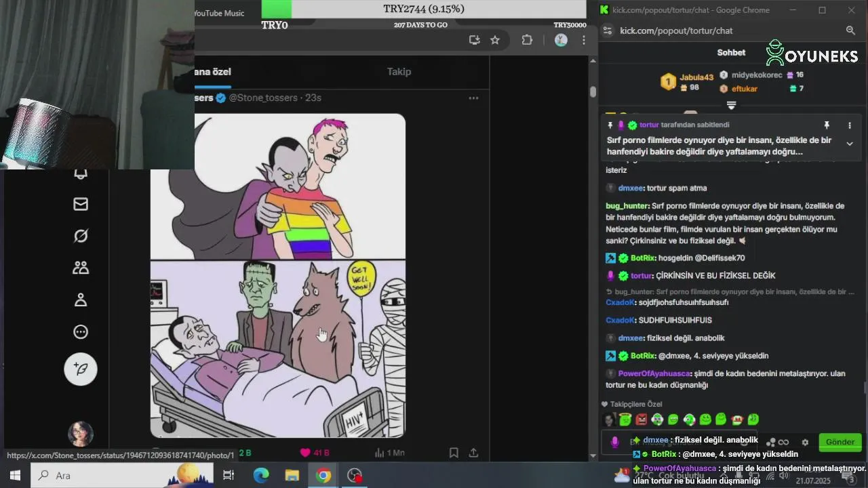Open midyekokorec leaderboard entry
The image size is (868, 488).
(x=762, y=75)
